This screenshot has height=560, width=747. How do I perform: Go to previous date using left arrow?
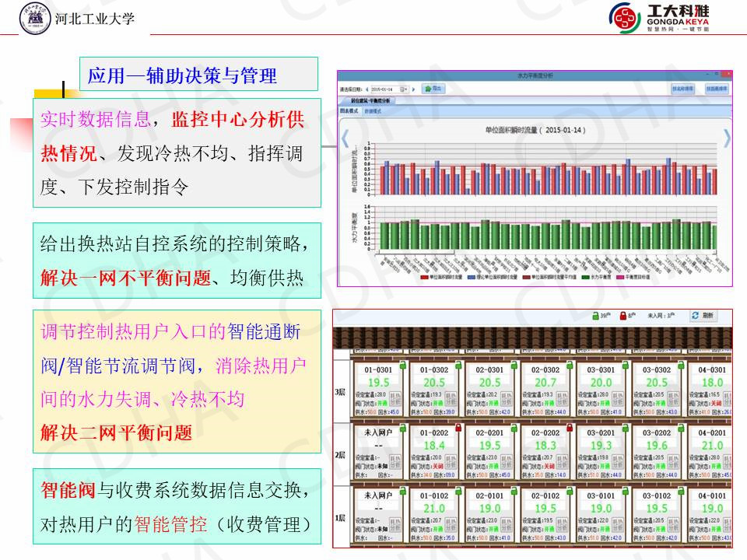click(368, 89)
